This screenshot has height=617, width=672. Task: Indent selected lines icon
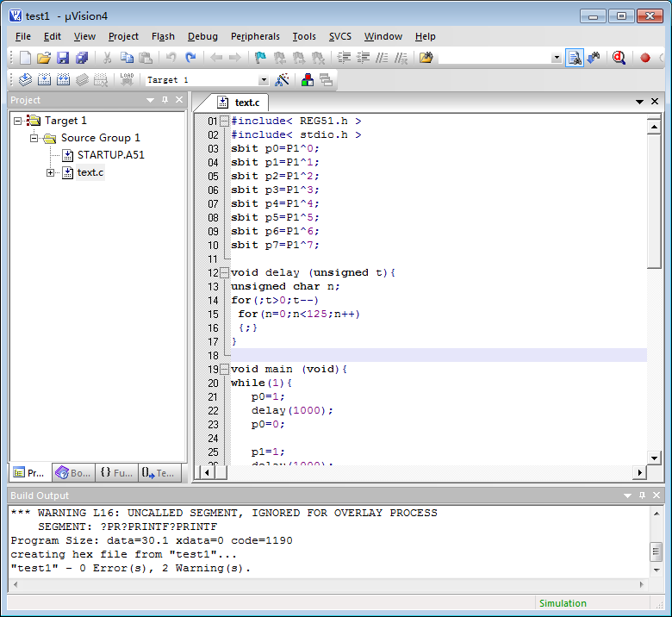[344, 58]
